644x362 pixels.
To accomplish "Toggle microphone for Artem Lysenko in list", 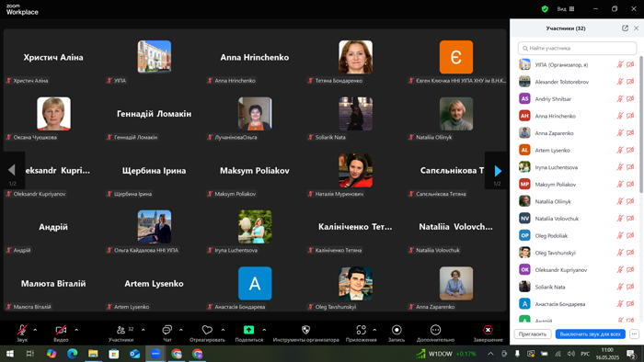I will pos(620,150).
